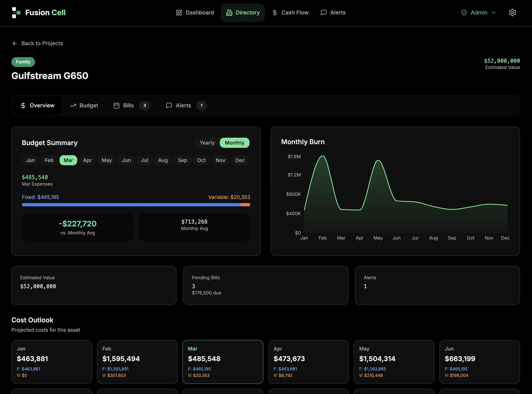Go to the Directory nav item
The height and width of the screenshot is (394, 532).
click(x=243, y=13)
